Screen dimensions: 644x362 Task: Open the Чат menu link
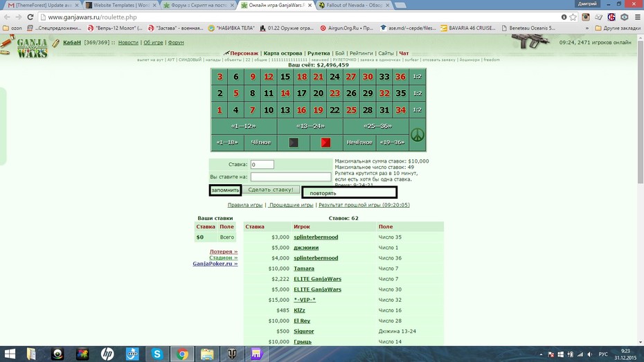tap(404, 53)
